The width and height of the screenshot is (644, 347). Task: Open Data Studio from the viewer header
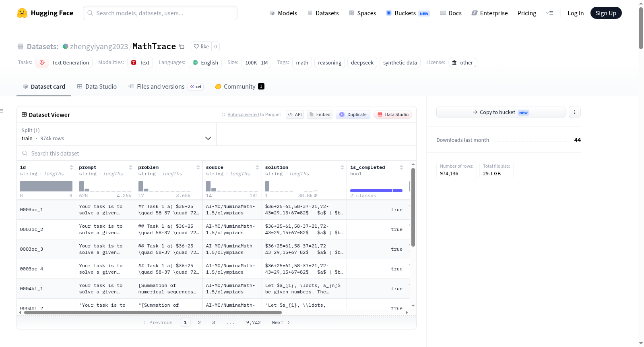(x=393, y=114)
